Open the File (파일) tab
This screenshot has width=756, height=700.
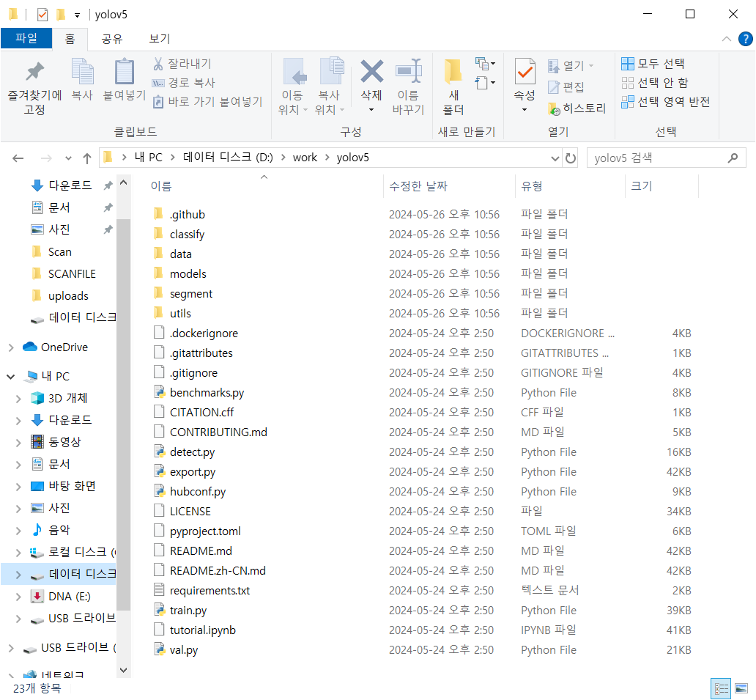point(26,38)
